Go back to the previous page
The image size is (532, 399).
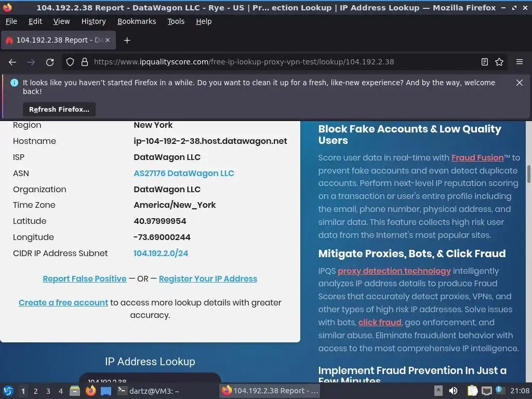point(12,62)
